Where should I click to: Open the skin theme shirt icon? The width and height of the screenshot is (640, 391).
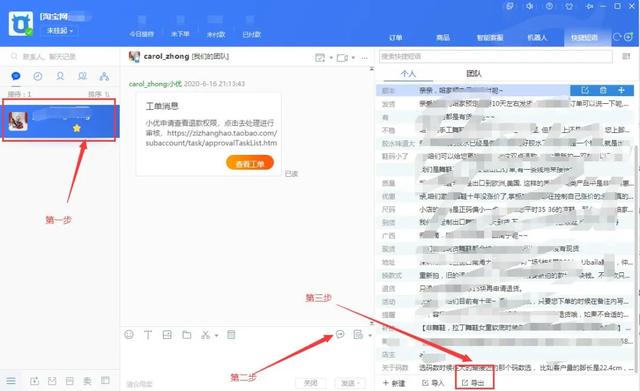point(569,6)
